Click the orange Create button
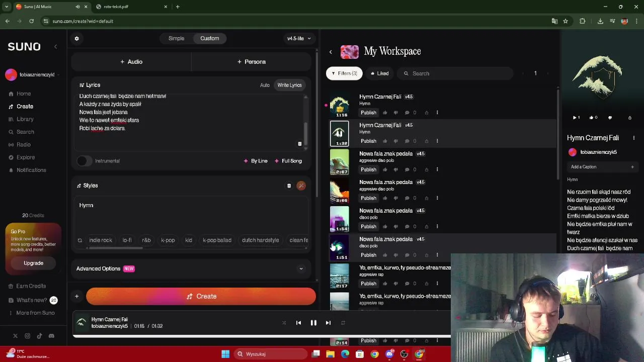Screen dimensions: 644x362 coord(201,297)
